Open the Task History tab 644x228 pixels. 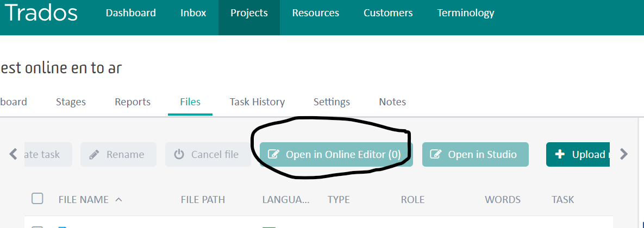pos(257,102)
